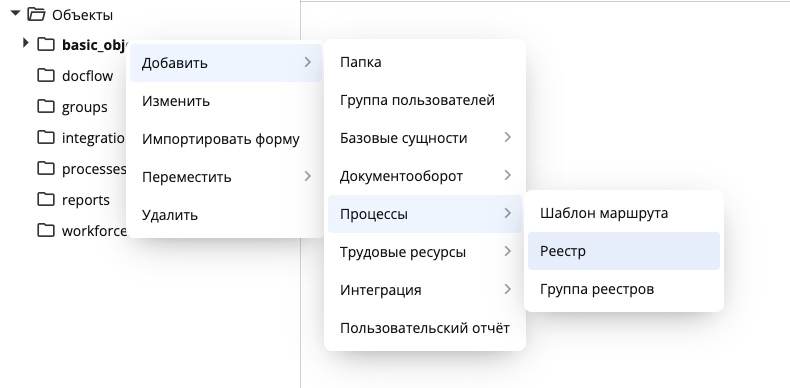The image size is (790, 388).
Task: Select the workforce tree item
Action: click(x=94, y=231)
